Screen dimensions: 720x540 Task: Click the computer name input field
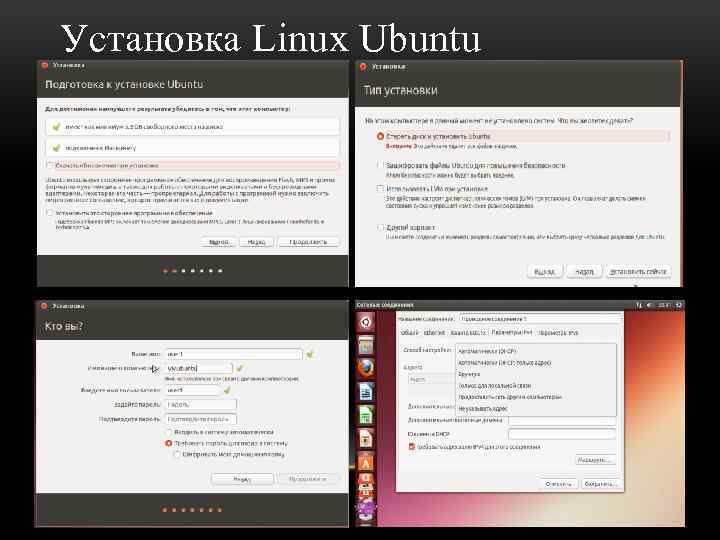point(198,368)
